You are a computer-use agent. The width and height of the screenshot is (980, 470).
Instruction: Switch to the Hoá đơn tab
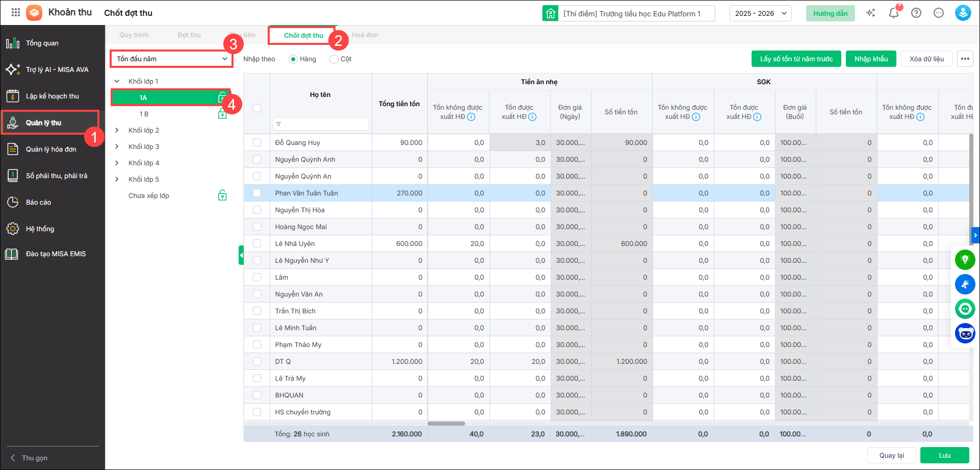pyautogui.click(x=365, y=35)
